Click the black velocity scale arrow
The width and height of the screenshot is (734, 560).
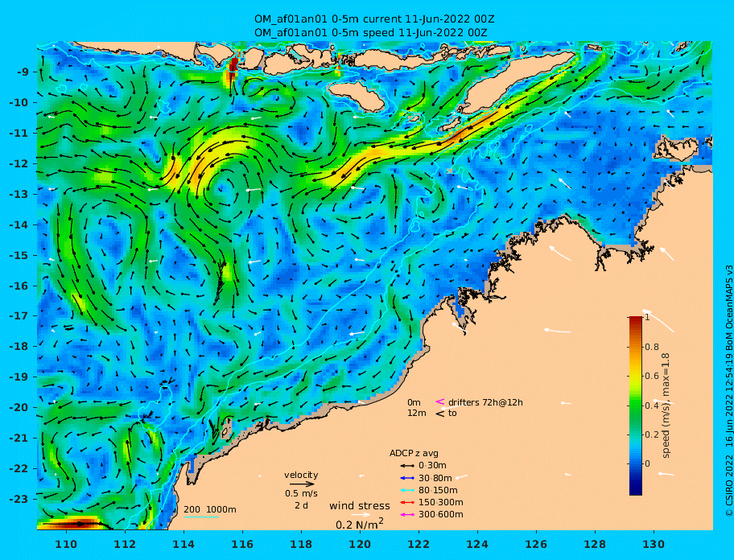click(x=302, y=484)
